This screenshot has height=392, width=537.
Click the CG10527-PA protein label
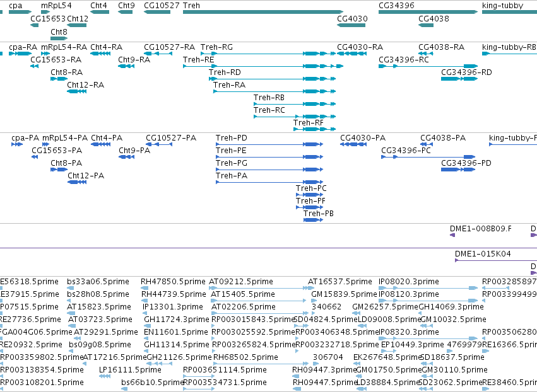(x=171, y=138)
